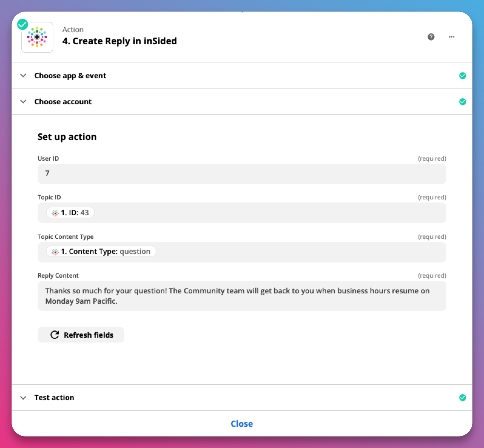Click the inSided icon in Content Type pill

55,252
